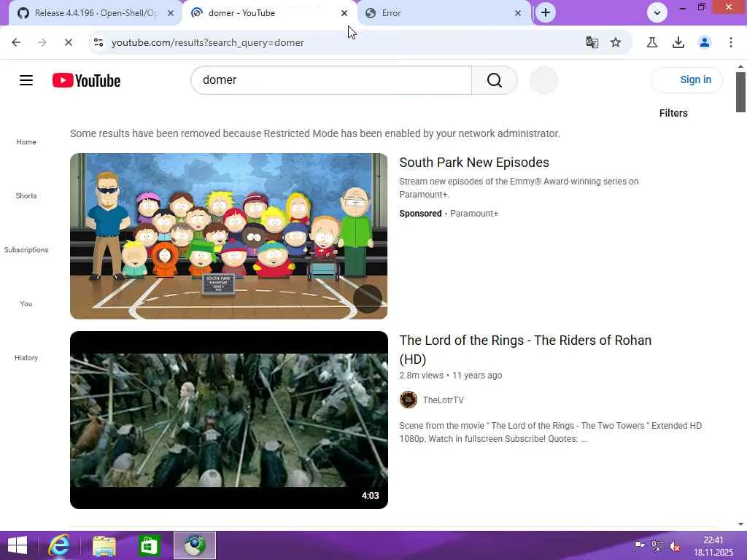Click the translate page icon

(592, 42)
